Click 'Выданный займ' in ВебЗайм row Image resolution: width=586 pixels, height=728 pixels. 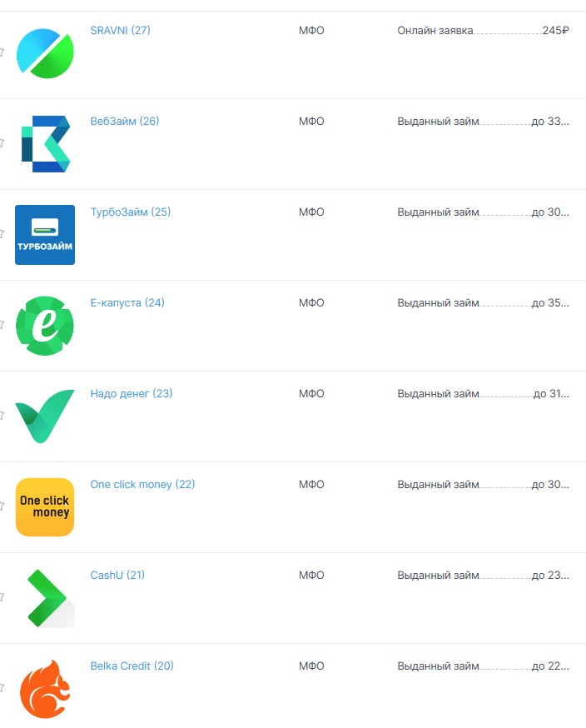(x=438, y=121)
